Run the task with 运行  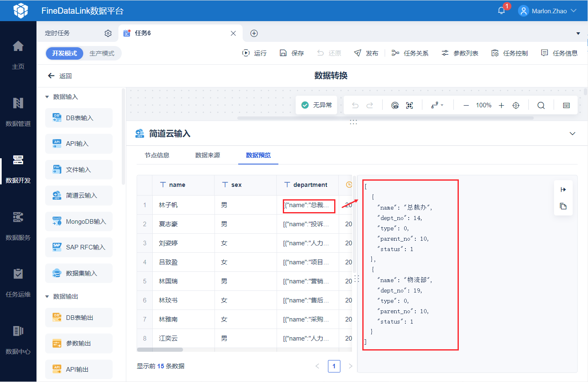254,53
